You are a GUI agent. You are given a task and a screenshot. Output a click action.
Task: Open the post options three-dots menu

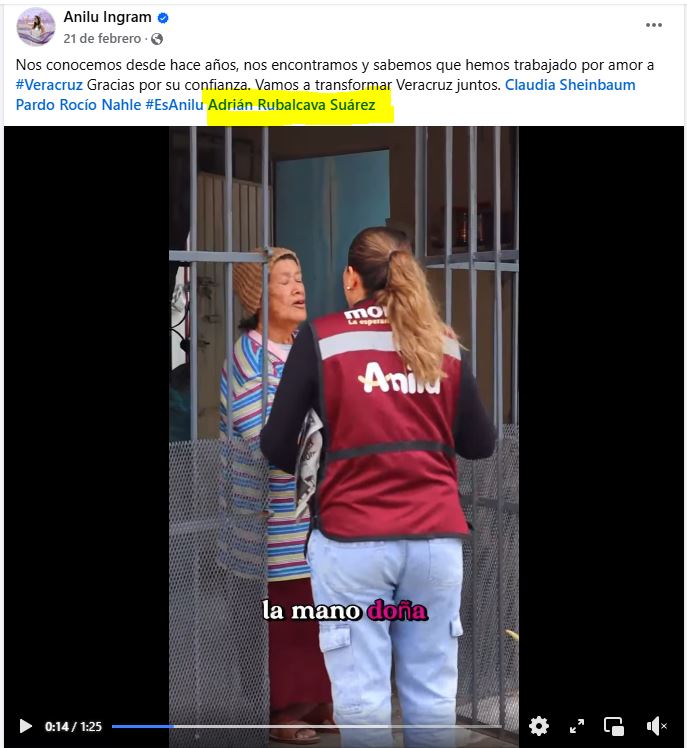coord(654,25)
